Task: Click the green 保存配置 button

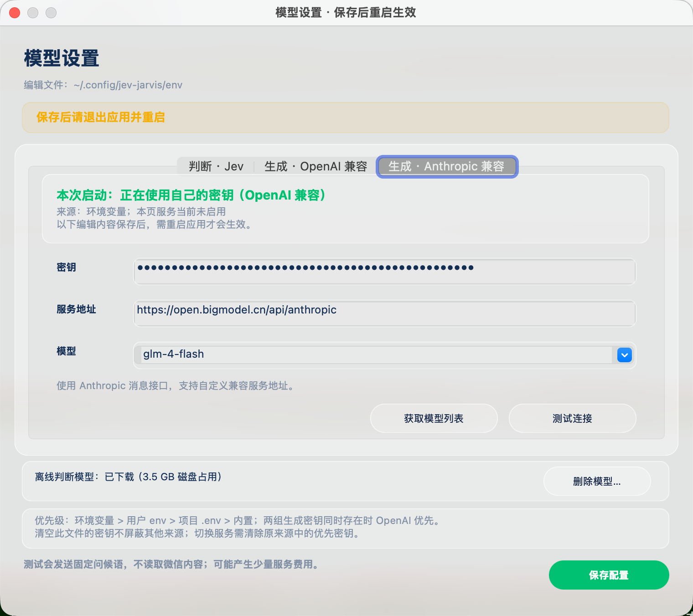Action: tap(609, 575)
